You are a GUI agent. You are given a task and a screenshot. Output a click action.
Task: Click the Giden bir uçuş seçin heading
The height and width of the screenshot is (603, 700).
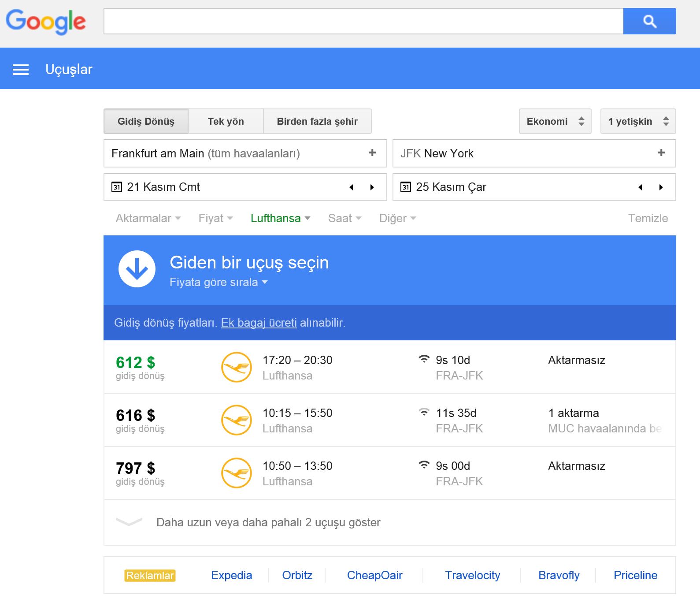click(x=249, y=263)
